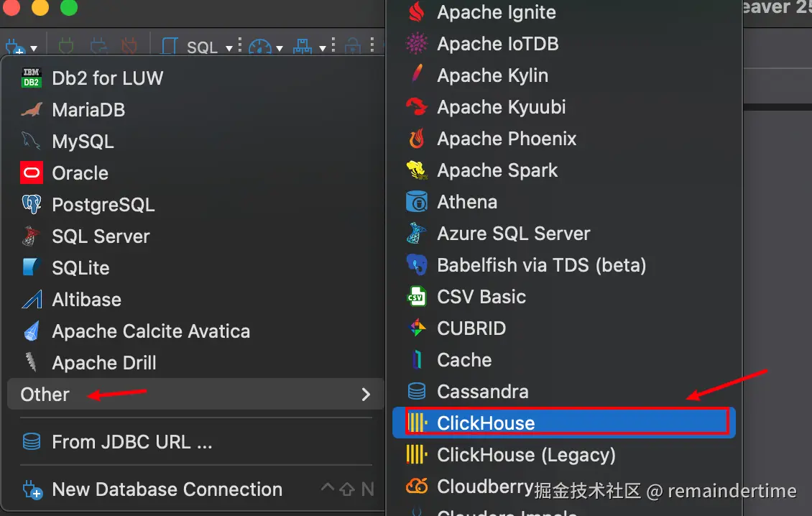Choose the Apache Spark icon
Viewport: 812px width, 516px height.
[416, 170]
